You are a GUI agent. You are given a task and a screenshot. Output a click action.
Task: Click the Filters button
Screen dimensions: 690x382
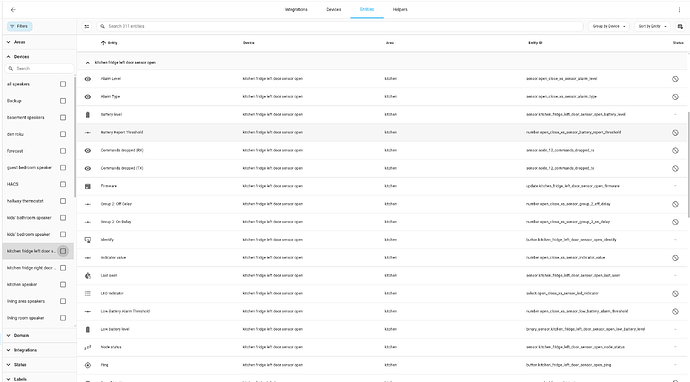19,26
